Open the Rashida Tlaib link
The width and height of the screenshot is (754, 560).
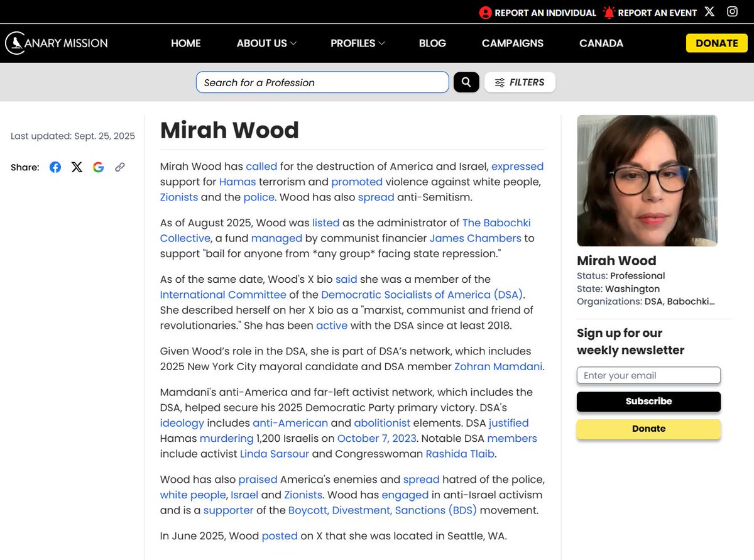[x=459, y=454]
